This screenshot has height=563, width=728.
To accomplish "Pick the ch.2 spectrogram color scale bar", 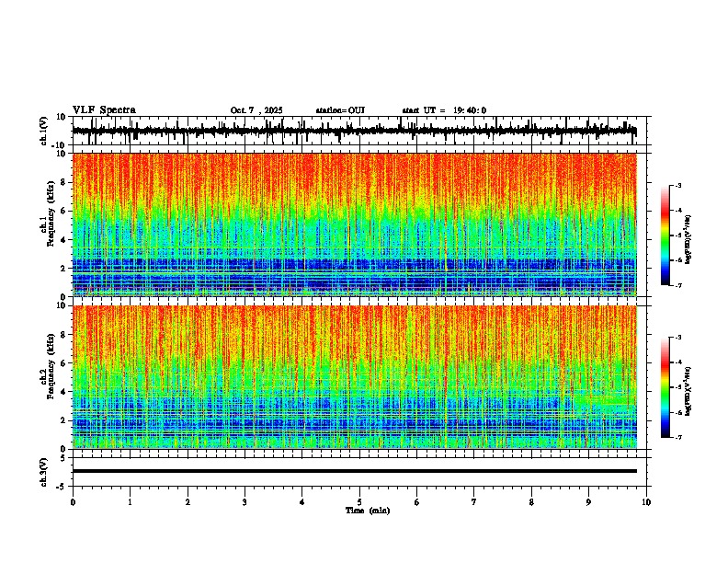I will click(x=665, y=387).
